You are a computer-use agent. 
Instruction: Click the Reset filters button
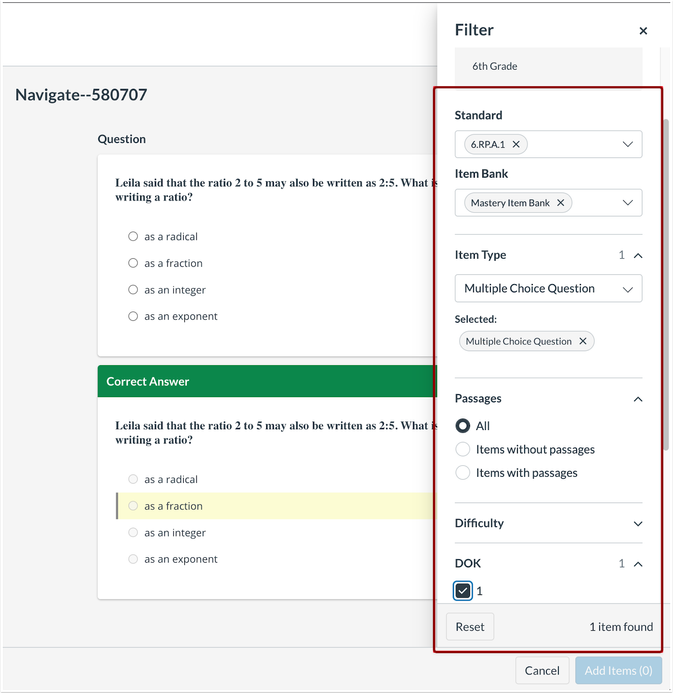(x=470, y=627)
